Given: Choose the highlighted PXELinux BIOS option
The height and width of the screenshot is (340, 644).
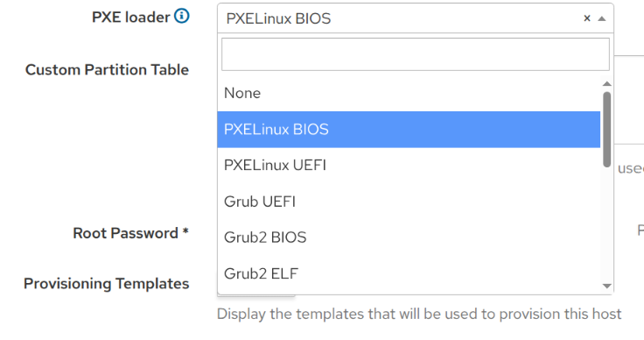Looking at the screenshot, I should (409, 130).
